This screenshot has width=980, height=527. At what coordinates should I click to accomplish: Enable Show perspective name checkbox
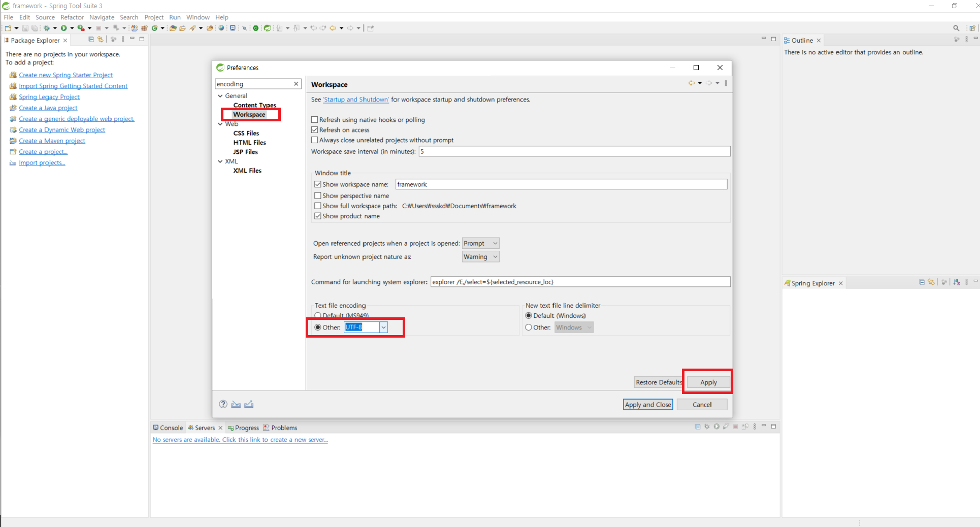click(x=318, y=195)
